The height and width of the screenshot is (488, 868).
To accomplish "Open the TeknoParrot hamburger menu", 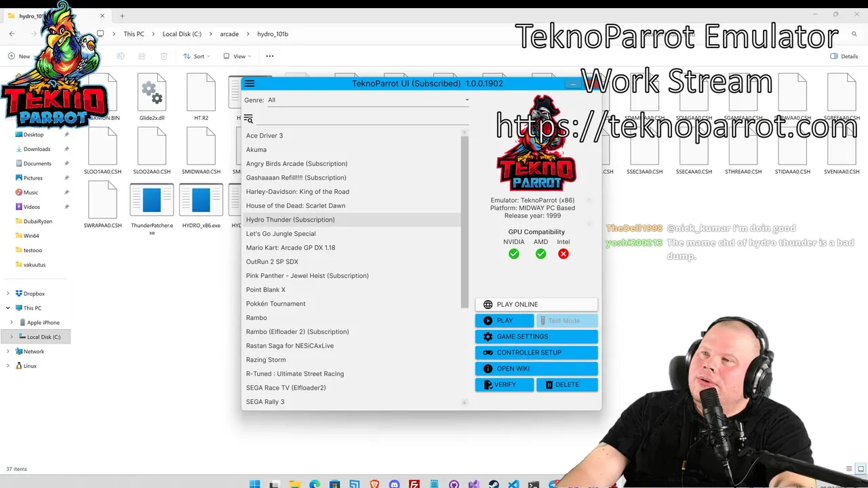I will click(250, 83).
